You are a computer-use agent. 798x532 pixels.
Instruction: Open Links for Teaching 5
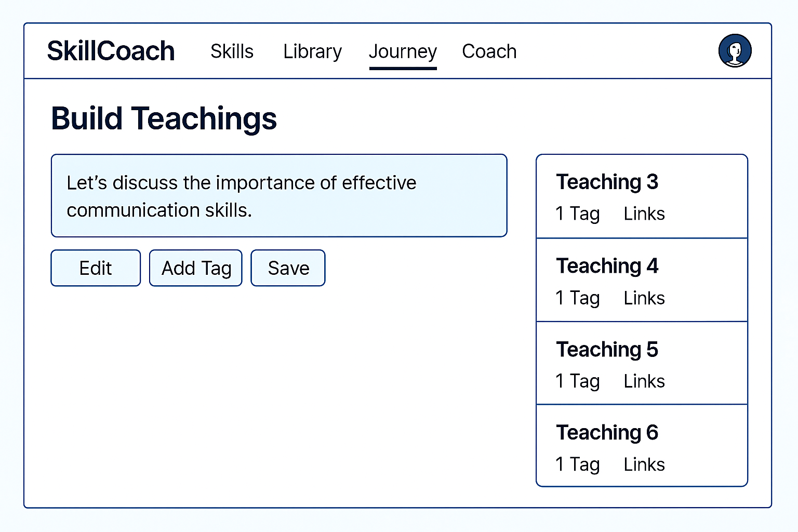[x=644, y=381]
